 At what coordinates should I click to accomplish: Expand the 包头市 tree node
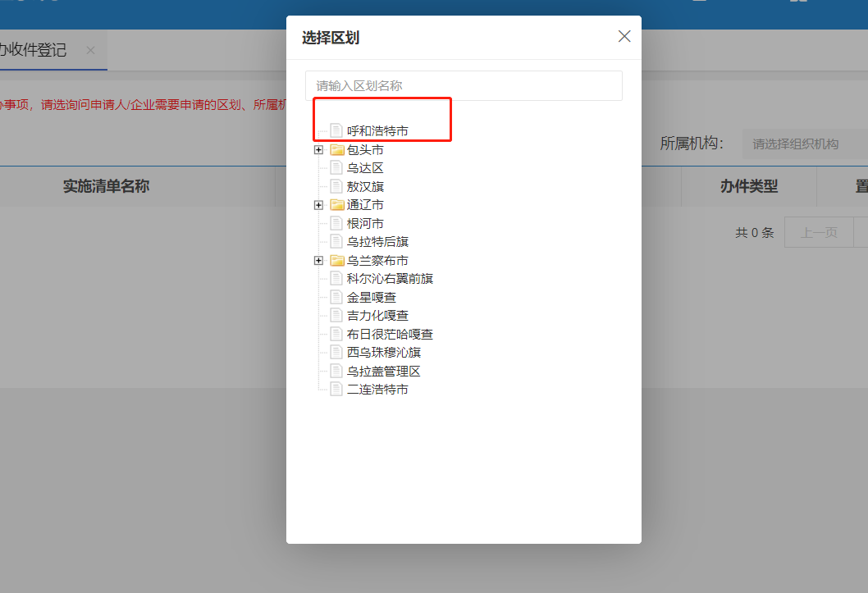(x=318, y=150)
